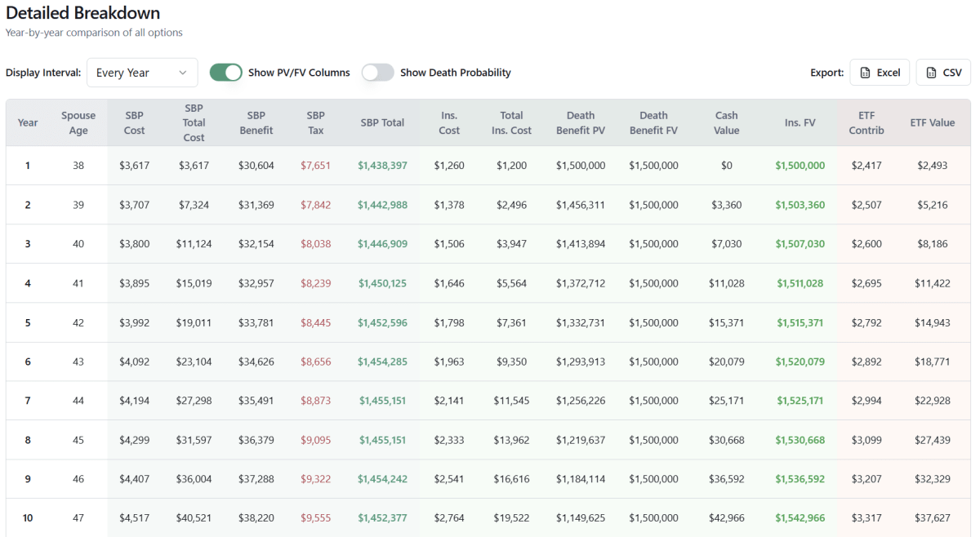Select SBP Benefit $34,626

(256, 362)
